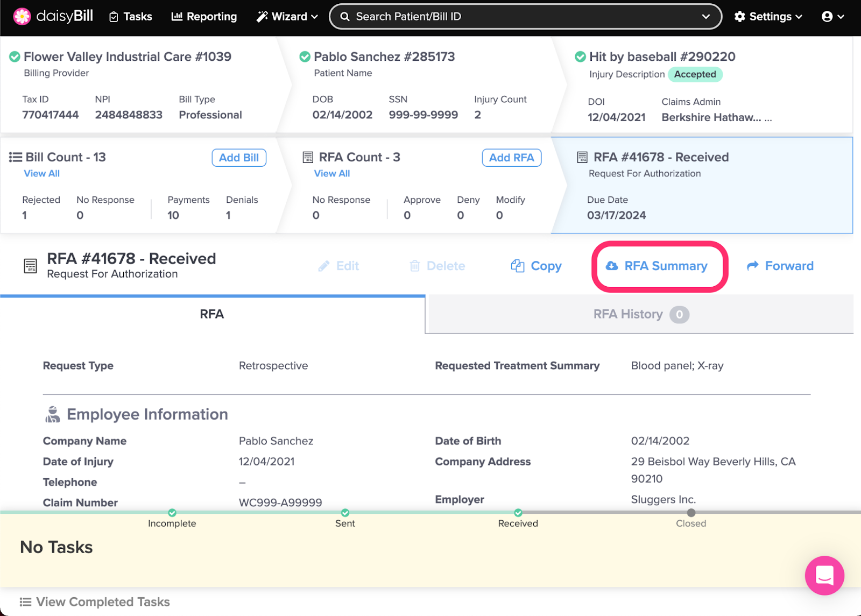Forward this RFA using the arrow button

pos(780,266)
